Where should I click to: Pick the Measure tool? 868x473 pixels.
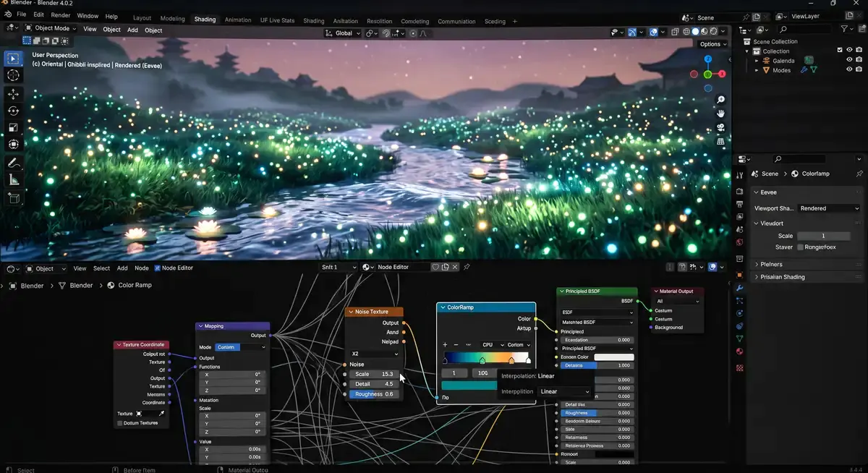click(x=13, y=179)
